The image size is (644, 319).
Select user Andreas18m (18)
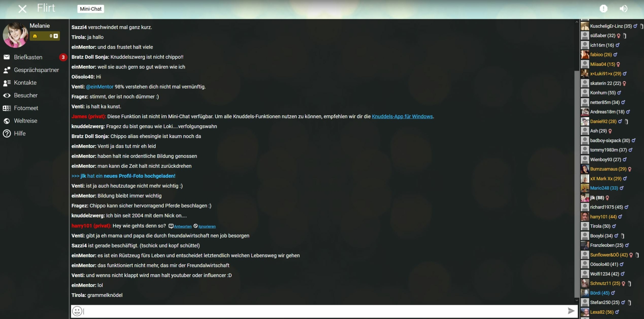point(607,112)
